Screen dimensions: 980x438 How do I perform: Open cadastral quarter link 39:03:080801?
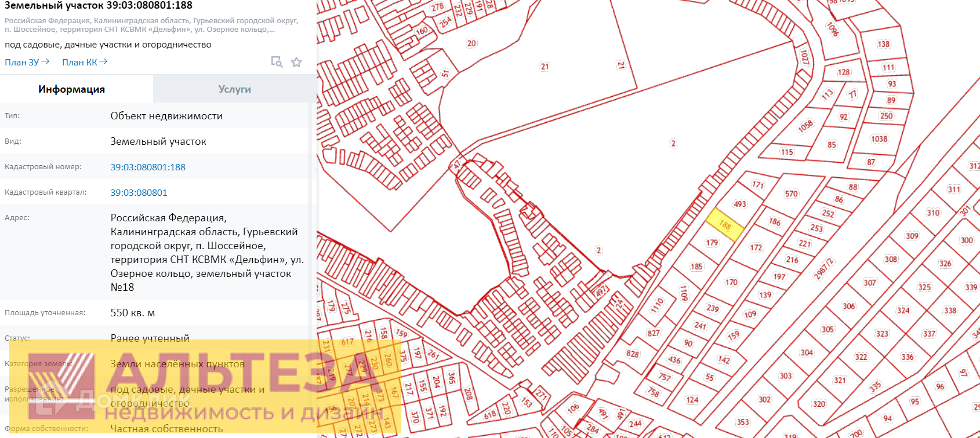(139, 192)
